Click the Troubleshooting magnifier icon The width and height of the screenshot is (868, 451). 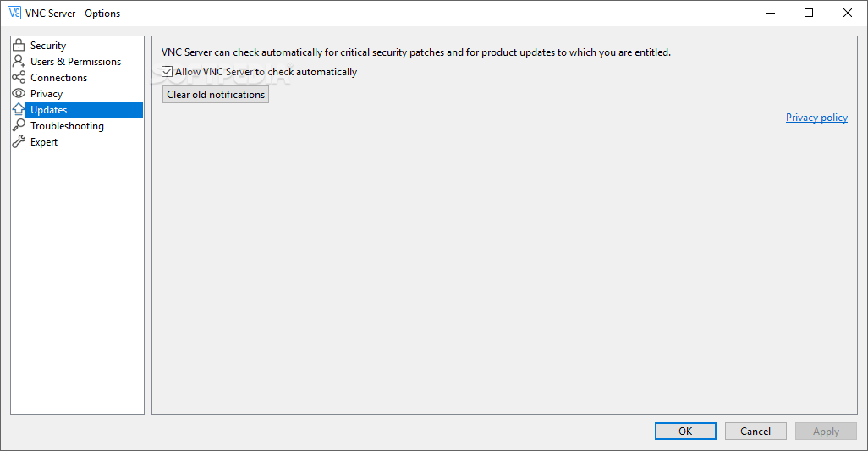click(19, 126)
